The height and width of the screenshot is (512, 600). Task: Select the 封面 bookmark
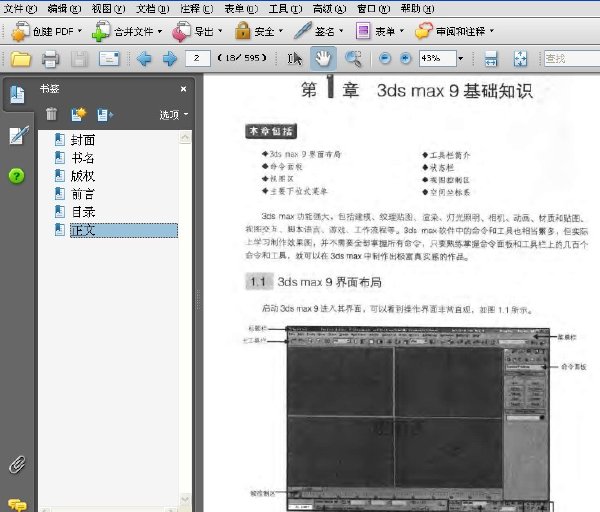pos(83,140)
